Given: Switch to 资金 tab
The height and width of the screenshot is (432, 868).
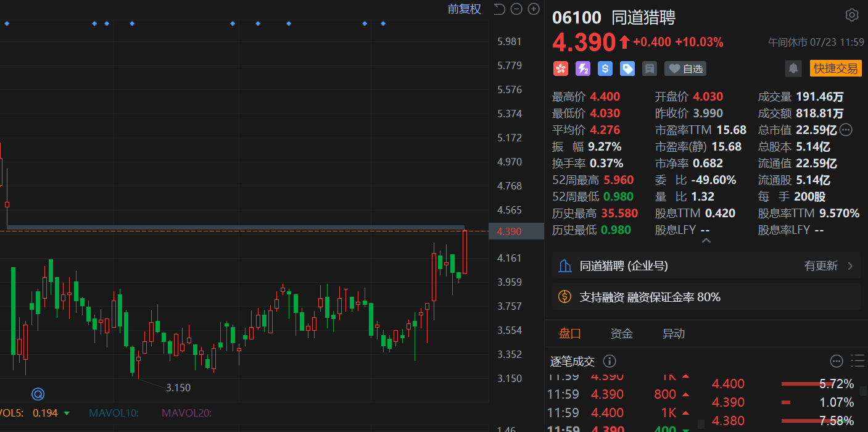Looking at the screenshot, I should [622, 334].
